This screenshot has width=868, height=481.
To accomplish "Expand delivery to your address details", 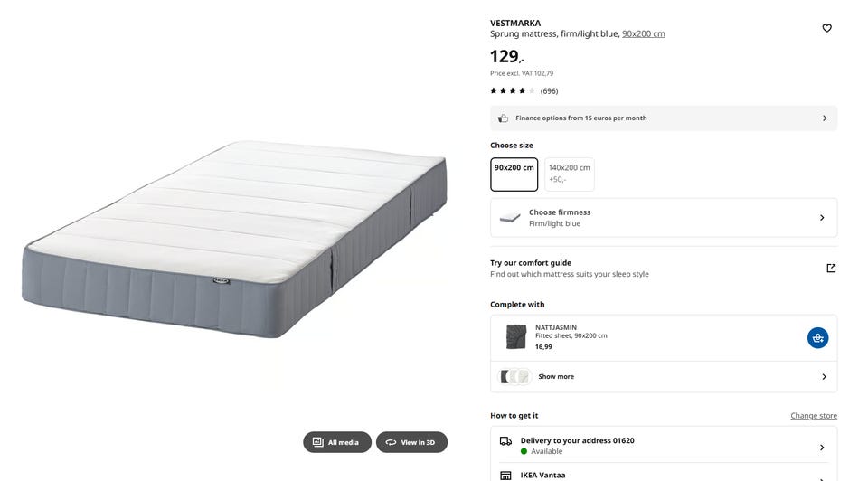I will 663,445.
